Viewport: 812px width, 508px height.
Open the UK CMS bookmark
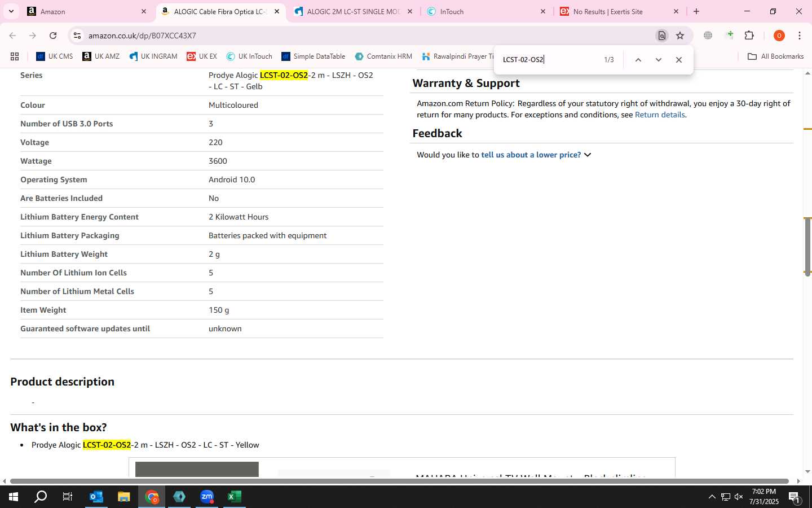coord(55,56)
